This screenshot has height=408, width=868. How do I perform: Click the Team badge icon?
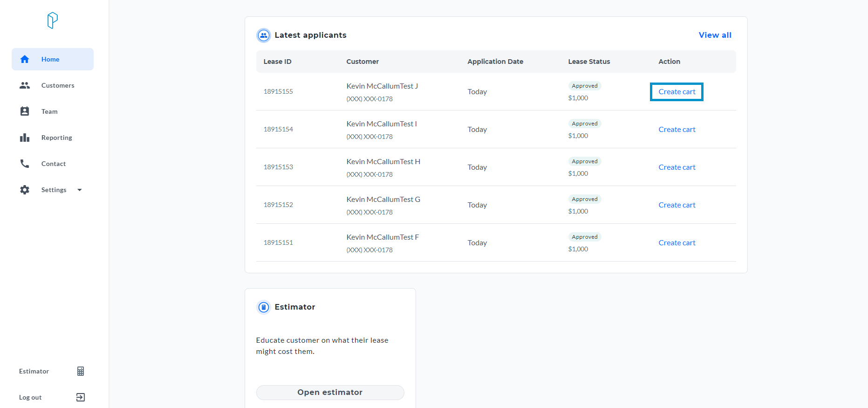(25, 111)
